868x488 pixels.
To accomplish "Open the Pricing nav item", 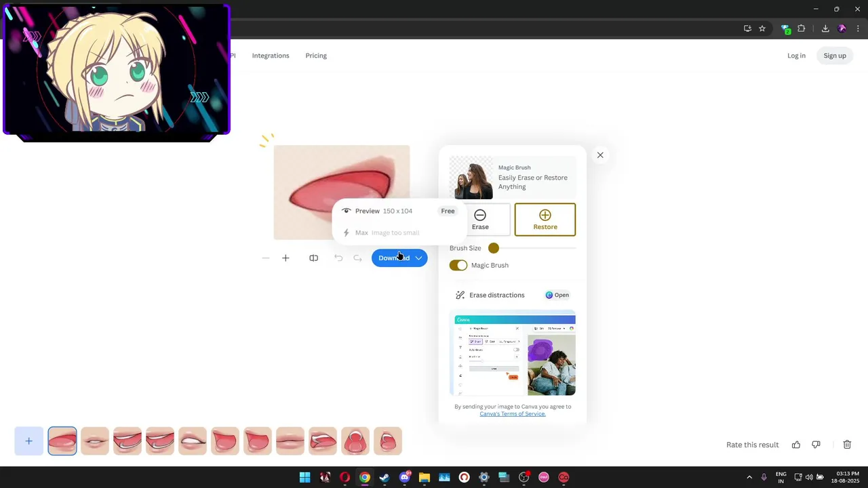I will click(316, 56).
